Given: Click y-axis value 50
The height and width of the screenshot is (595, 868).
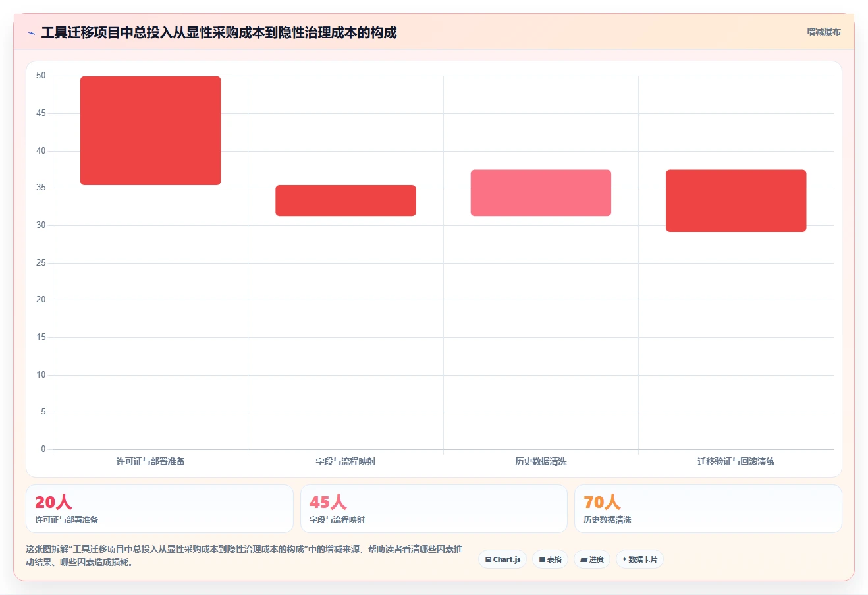Looking at the screenshot, I should (41, 76).
